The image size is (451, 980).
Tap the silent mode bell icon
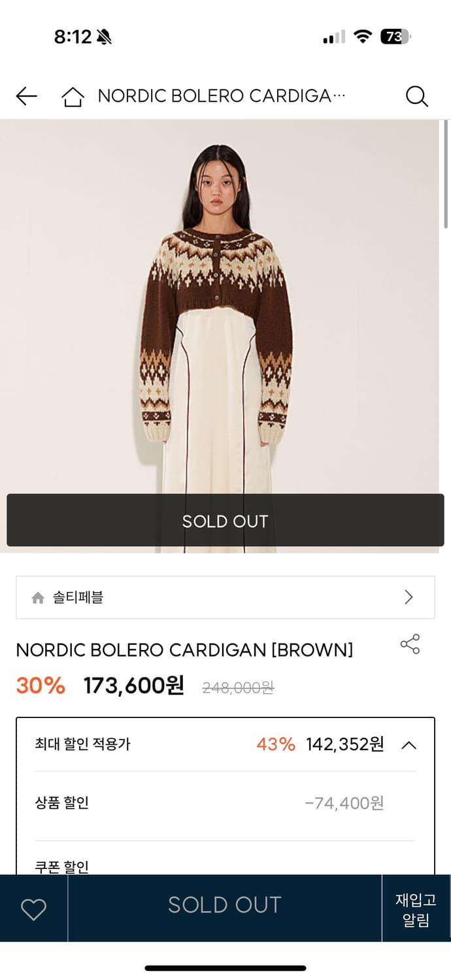[x=104, y=37]
